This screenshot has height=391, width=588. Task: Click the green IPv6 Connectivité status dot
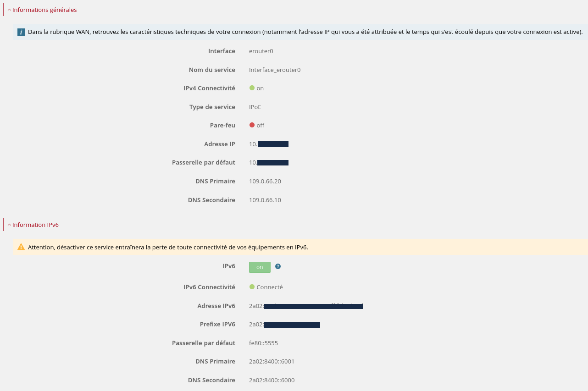[252, 286]
